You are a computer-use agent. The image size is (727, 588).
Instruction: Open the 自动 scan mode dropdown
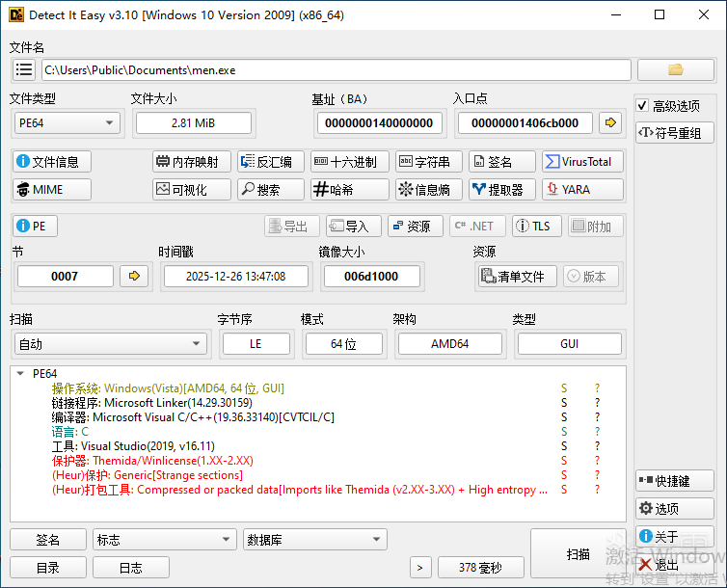coord(110,344)
